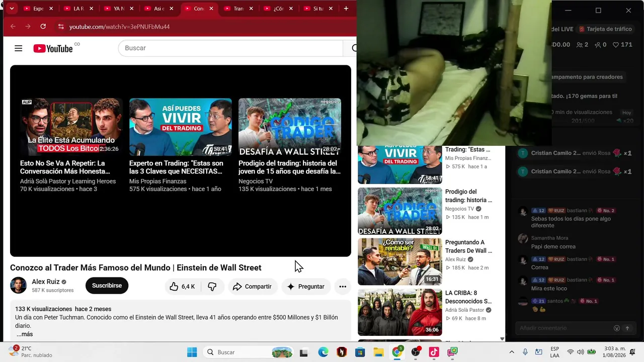Play end-screen video 'Prodigio del trading'

tap(290, 127)
